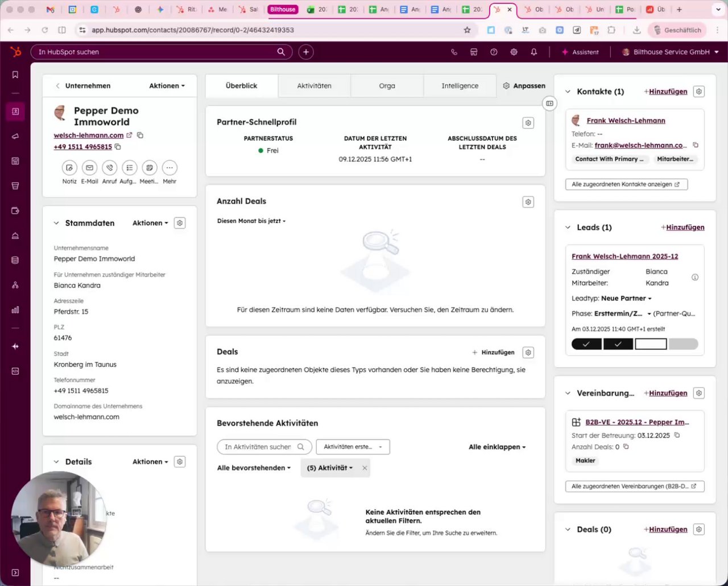Collapse the Stammdaten section
Viewport: 728px width, 586px height.
(56, 223)
